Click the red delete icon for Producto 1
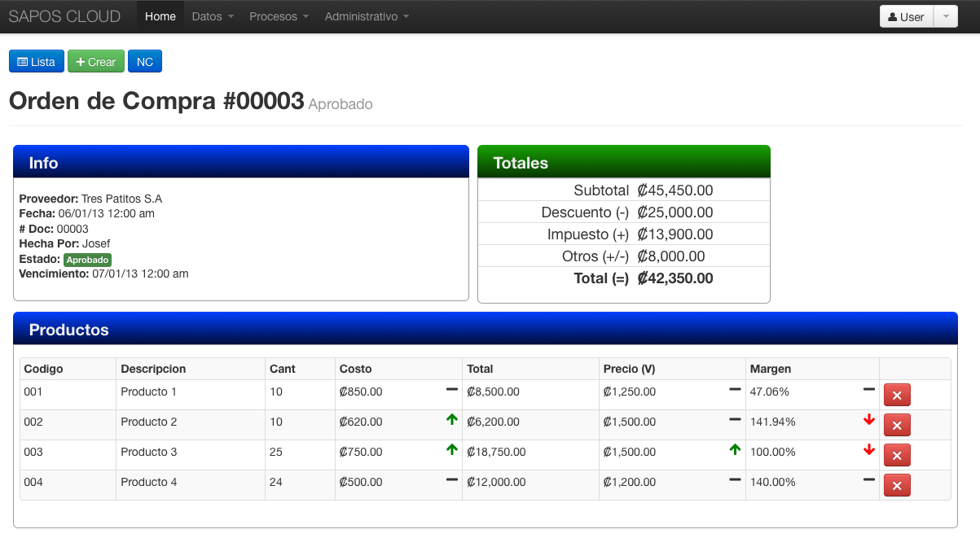The height and width of the screenshot is (560, 980). coord(897,395)
